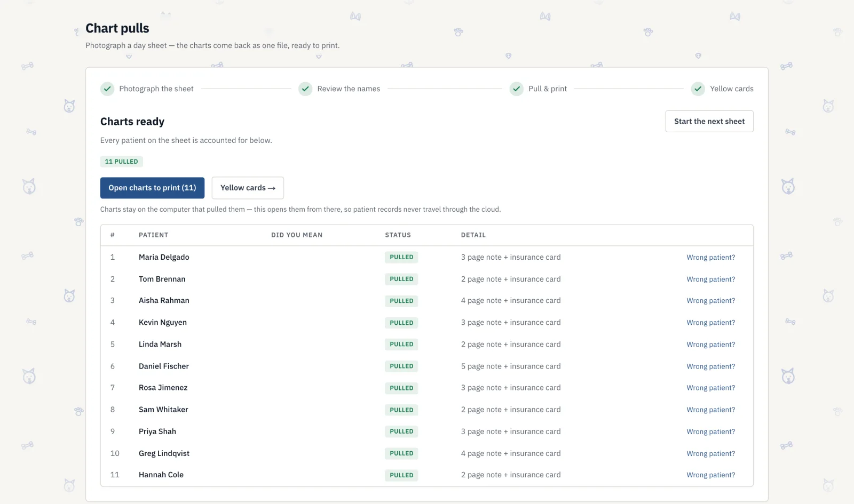Click the Pull & print step checkmark icon
Image resolution: width=854 pixels, height=504 pixels.
coord(517,89)
